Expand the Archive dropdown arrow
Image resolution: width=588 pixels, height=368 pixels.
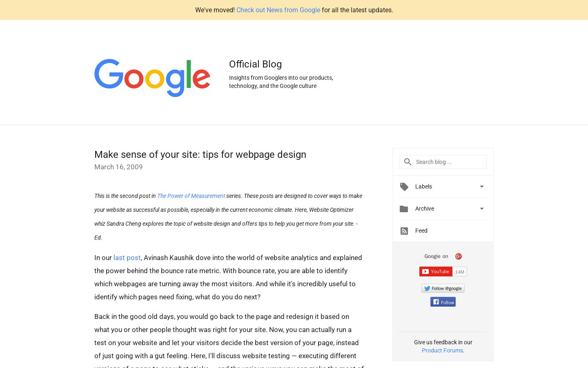click(482, 209)
